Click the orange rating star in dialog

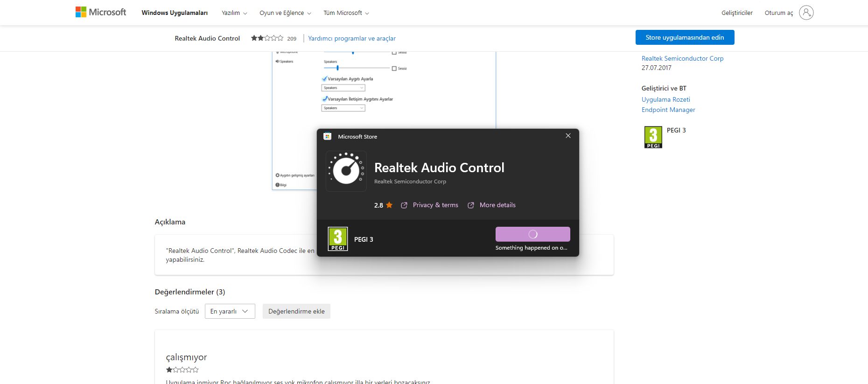click(389, 205)
